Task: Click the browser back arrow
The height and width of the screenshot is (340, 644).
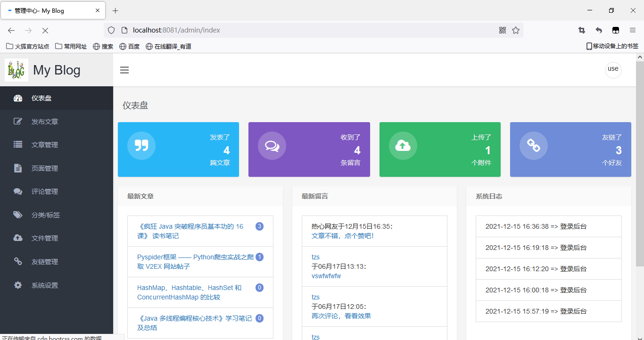Action: click(11, 30)
